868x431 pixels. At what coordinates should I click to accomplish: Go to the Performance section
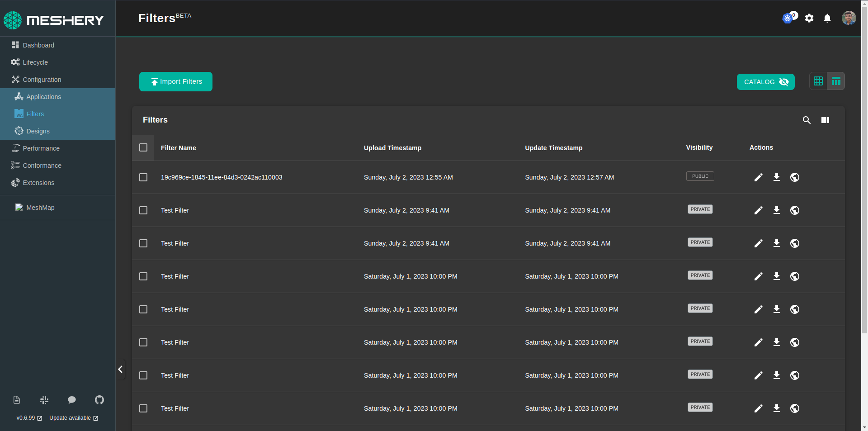41,148
